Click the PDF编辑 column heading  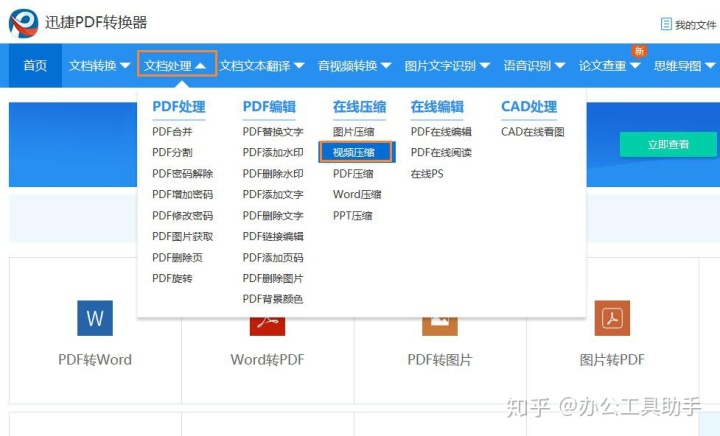[269, 106]
